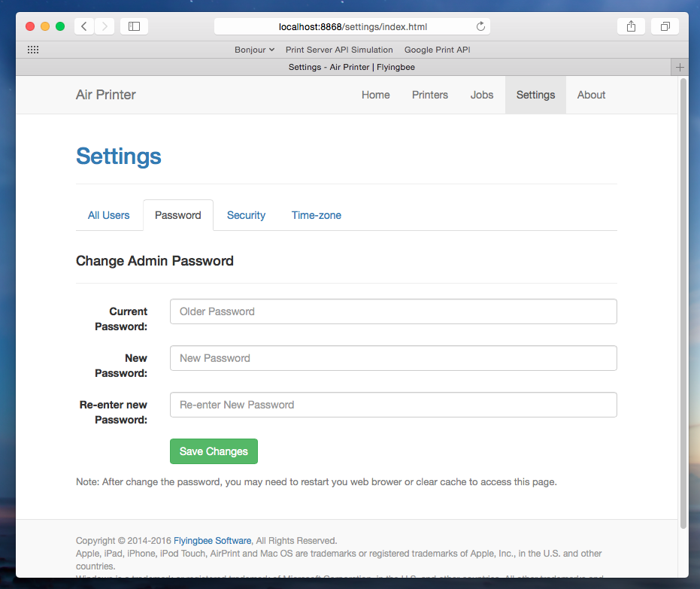
Task: Open the Google Print API bookmark
Action: click(x=437, y=50)
